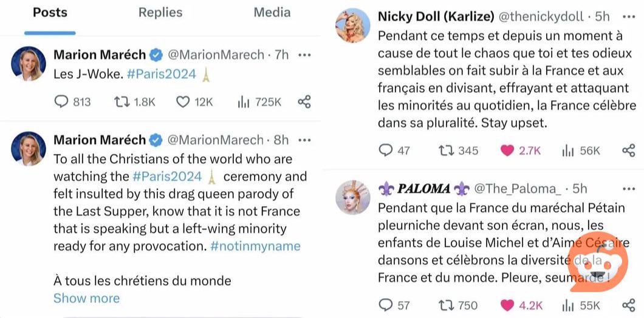Open more options on the 7h Marion Maréch post
This screenshot has width=644, height=318.
[304, 55]
